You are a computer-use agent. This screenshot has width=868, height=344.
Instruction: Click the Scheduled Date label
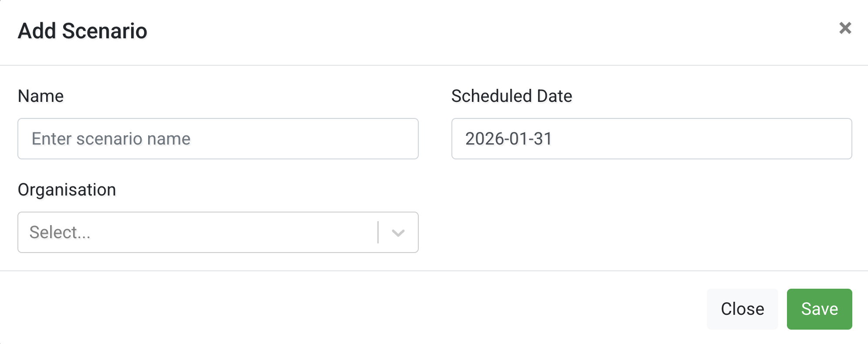(x=512, y=96)
